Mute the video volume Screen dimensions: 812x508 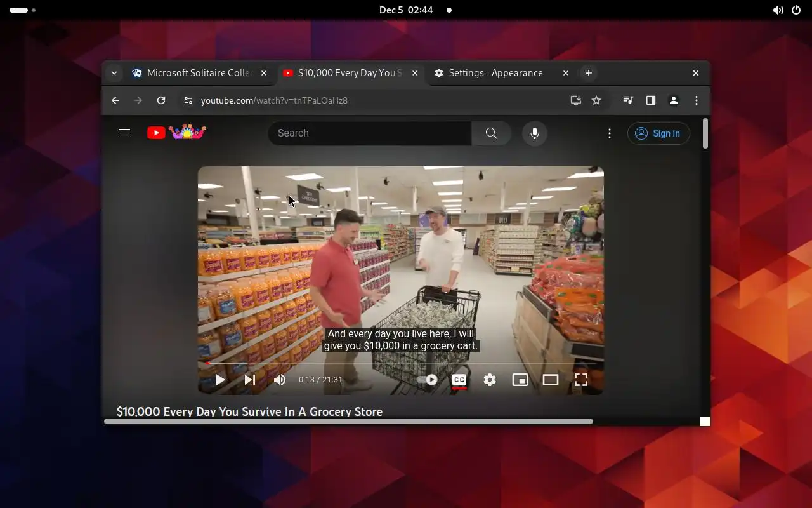pos(280,380)
